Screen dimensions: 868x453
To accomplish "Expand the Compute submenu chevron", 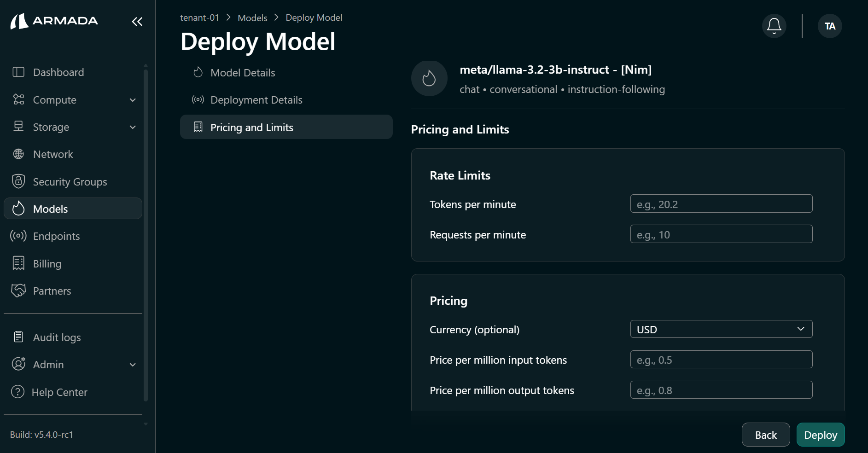I will pos(133,100).
